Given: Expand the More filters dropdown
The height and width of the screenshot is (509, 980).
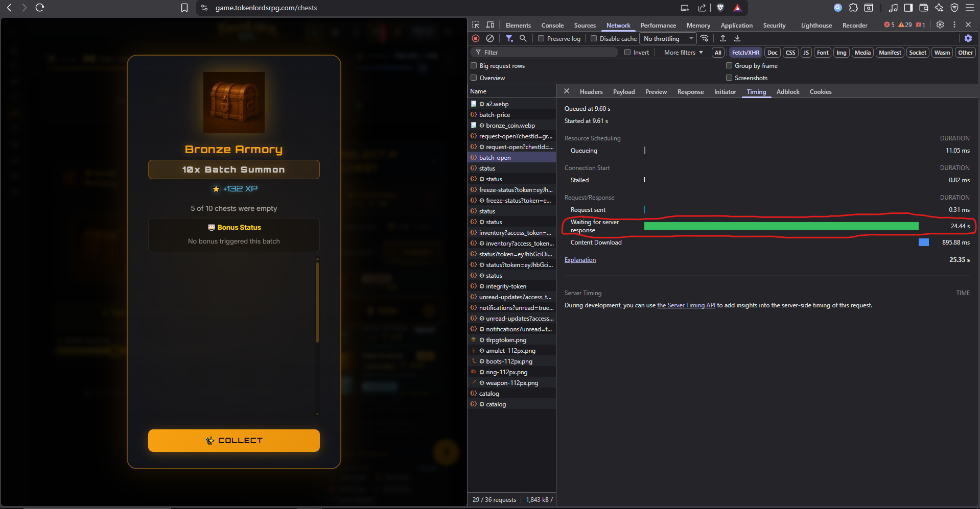Looking at the screenshot, I should pyautogui.click(x=683, y=52).
